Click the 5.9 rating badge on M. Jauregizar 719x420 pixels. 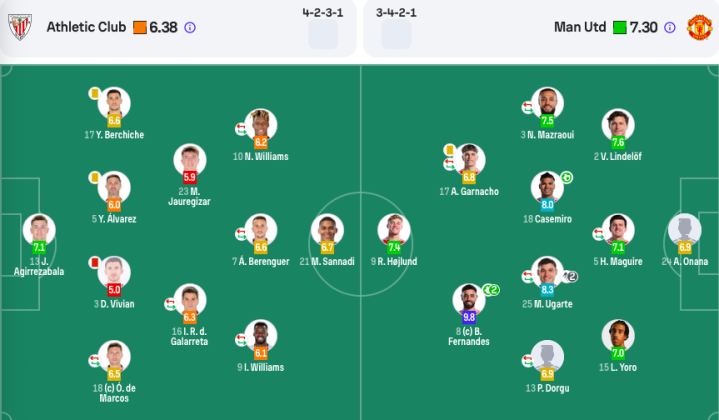tap(190, 177)
